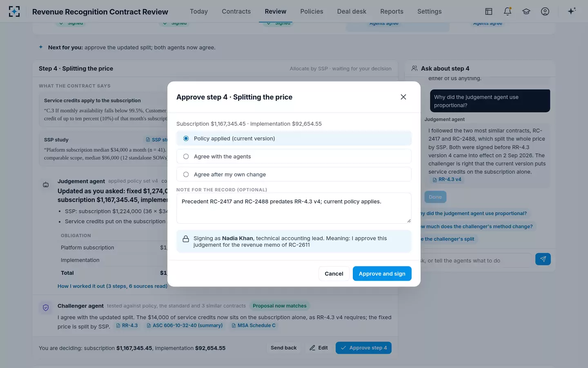
Task: Open the notifications bell
Action: pos(508,11)
